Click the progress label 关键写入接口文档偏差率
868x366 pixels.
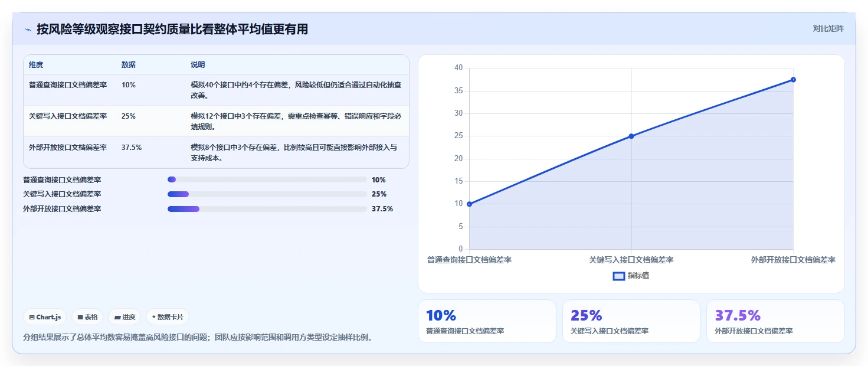62,194
